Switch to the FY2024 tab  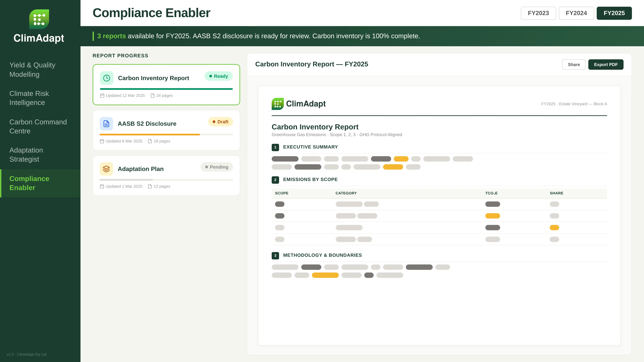tap(576, 13)
